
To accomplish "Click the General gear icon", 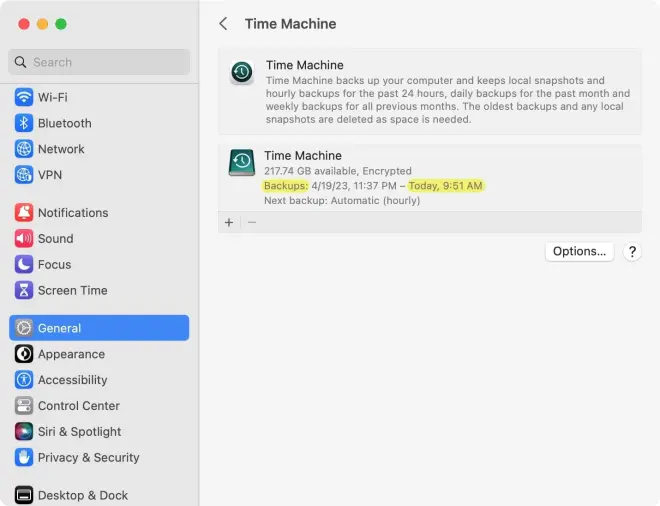I will point(24,328).
